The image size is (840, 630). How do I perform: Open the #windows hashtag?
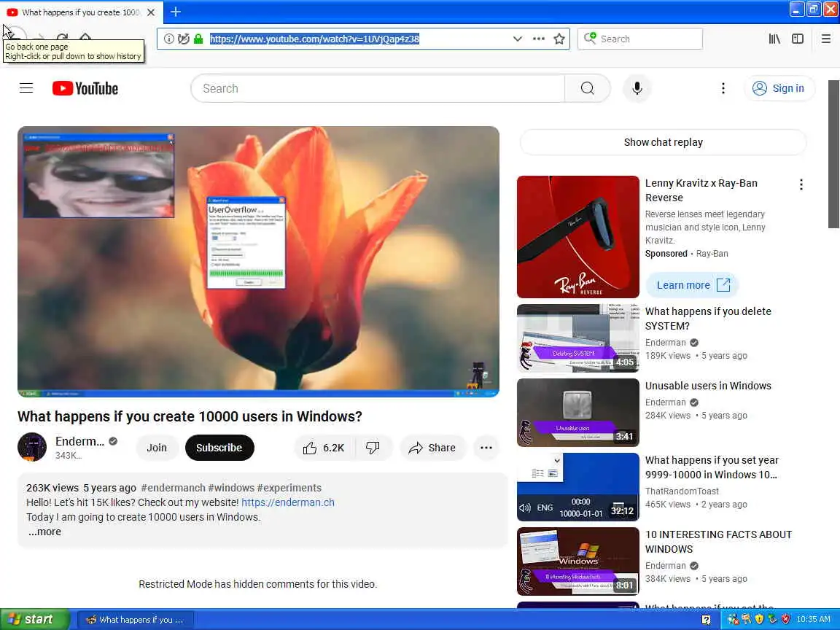(231, 488)
